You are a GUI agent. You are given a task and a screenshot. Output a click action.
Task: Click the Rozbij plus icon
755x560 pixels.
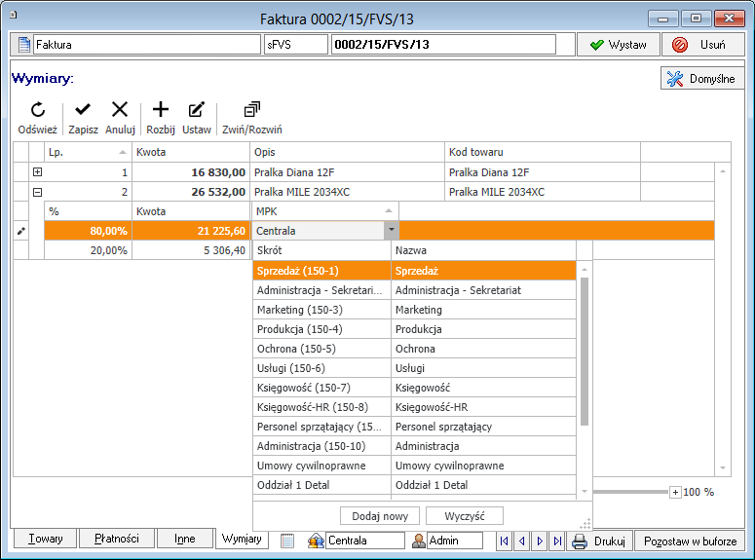(161, 109)
